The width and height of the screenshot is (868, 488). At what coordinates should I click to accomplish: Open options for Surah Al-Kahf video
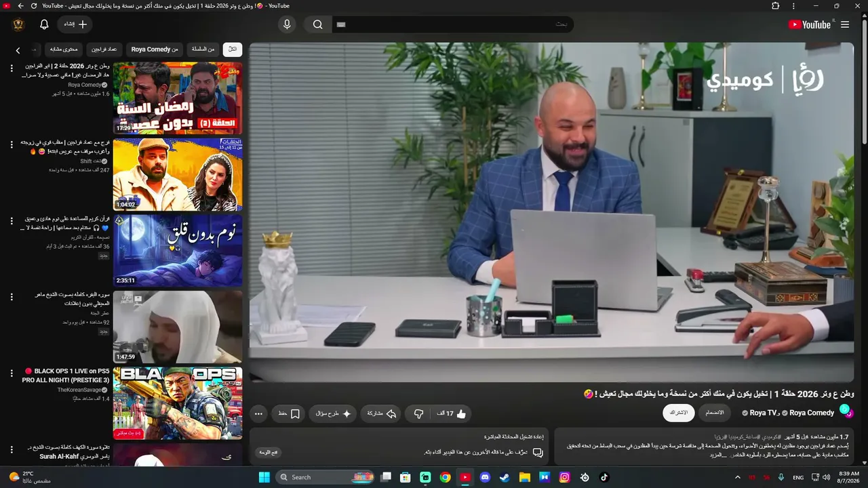pos(12,449)
